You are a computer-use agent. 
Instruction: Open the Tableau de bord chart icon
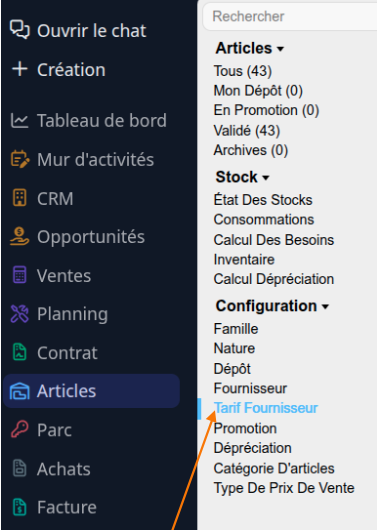click(19, 121)
